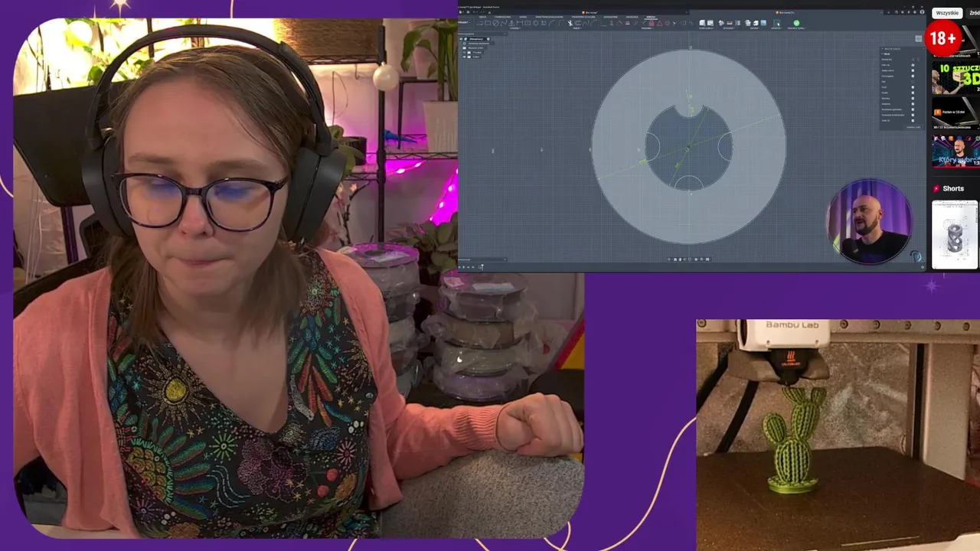The image size is (980, 551).
Task: Toggle Siatka szkicu checkbox in sketch palette
Action: point(913,70)
